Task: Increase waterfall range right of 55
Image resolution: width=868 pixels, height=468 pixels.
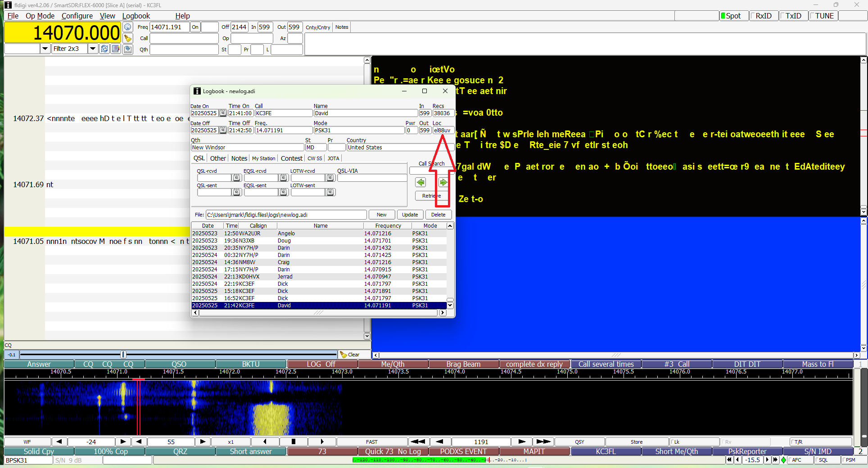Action: pyautogui.click(x=203, y=442)
